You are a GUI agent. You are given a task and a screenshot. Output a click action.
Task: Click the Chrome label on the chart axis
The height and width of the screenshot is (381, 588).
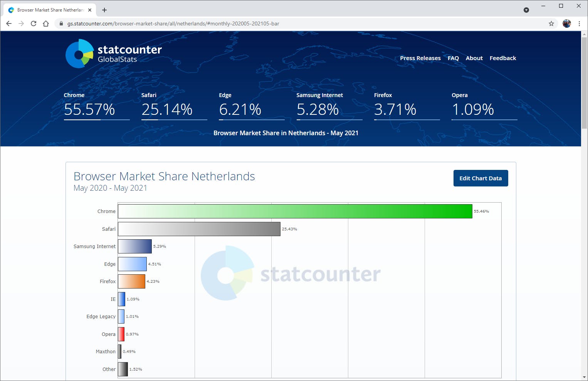tap(106, 211)
